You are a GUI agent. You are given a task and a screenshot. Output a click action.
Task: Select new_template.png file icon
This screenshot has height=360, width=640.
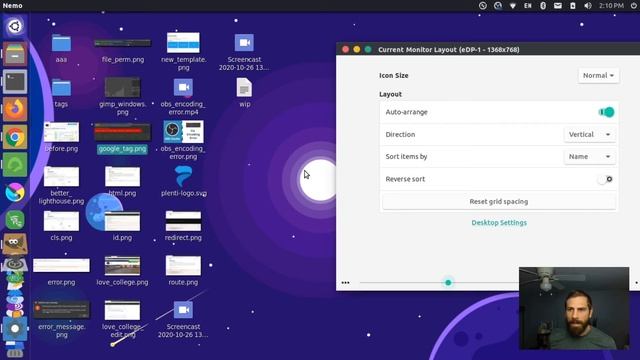pos(183,42)
